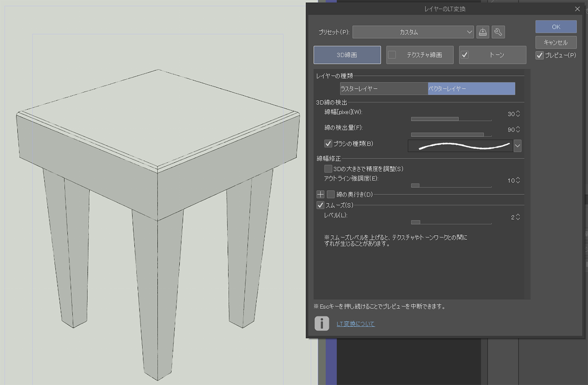
Task: Uncheck the ブラシの種類 checkbox
Action: [328, 144]
